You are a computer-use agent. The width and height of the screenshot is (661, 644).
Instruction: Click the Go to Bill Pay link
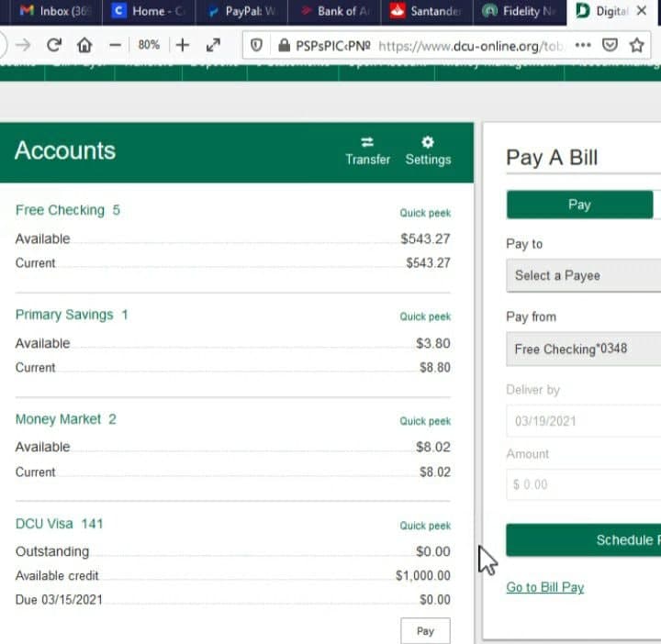point(544,587)
